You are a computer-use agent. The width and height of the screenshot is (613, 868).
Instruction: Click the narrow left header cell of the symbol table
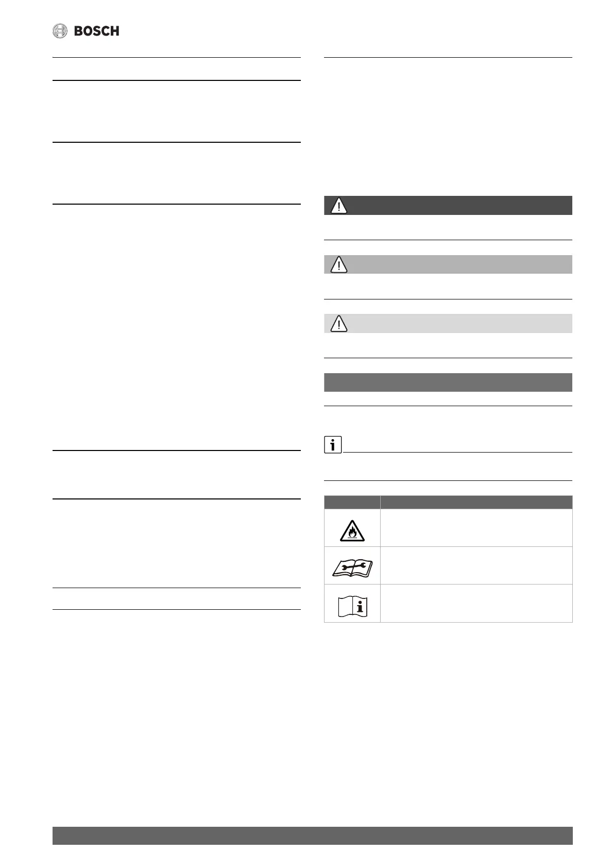coord(352,503)
